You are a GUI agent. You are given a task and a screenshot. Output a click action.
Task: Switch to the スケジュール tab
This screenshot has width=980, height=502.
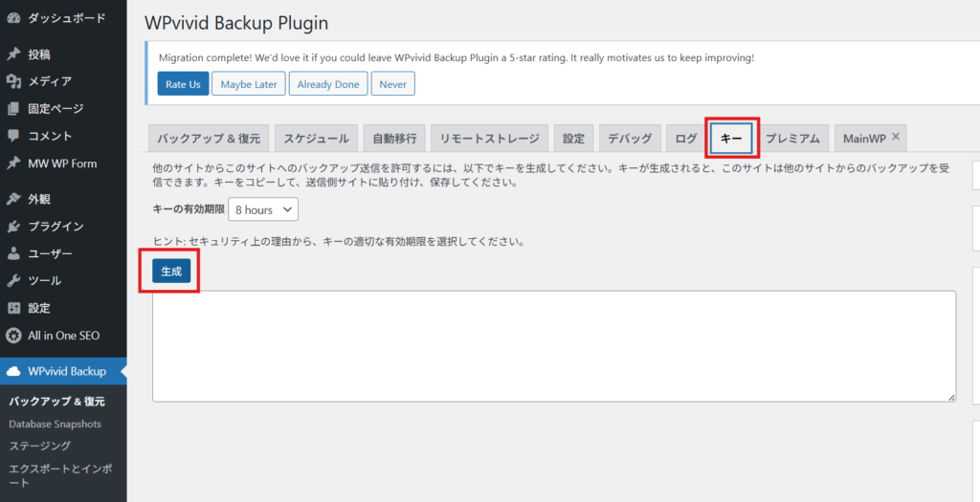pyautogui.click(x=318, y=139)
